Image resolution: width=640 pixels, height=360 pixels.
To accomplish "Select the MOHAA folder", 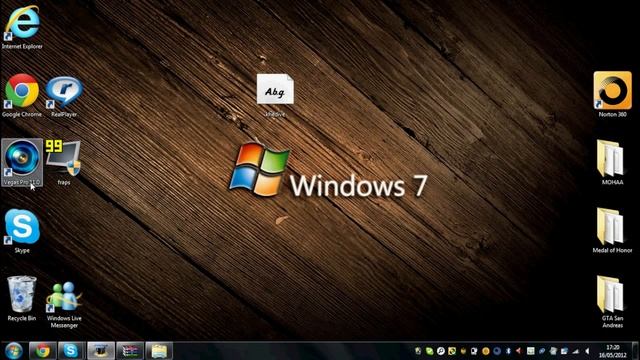I will [612, 162].
